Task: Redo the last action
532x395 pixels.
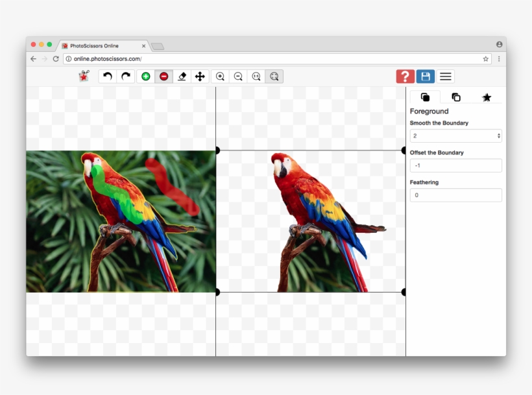Action: (126, 77)
